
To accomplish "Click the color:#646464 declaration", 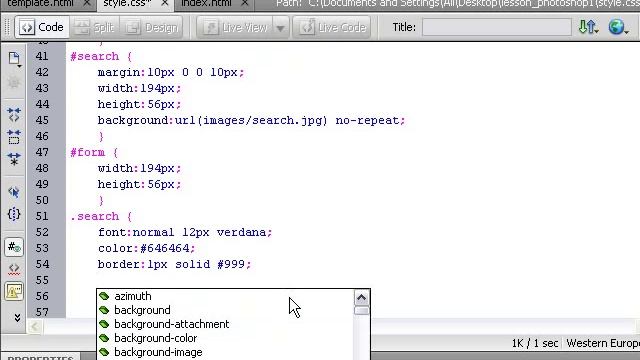I will pyautogui.click(x=147, y=248).
